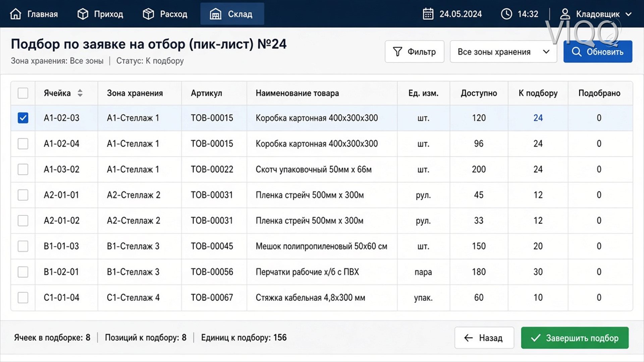Screen dimensions: 644x362
Task: Click the Назад button
Action: [484, 338]
